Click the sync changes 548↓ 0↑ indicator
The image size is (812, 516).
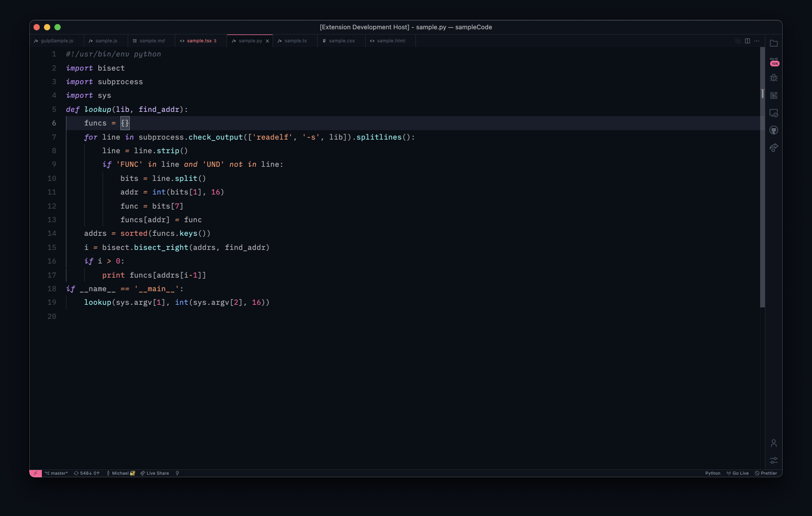87,473
